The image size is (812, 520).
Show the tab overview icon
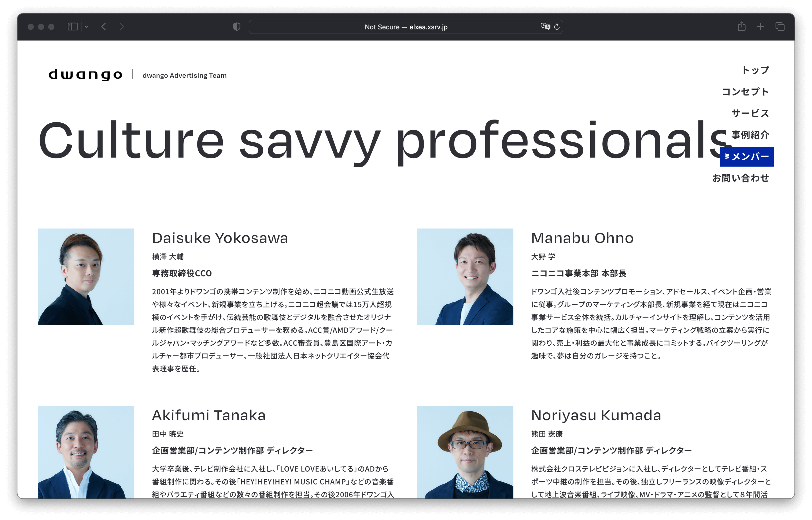coord(780,27)
